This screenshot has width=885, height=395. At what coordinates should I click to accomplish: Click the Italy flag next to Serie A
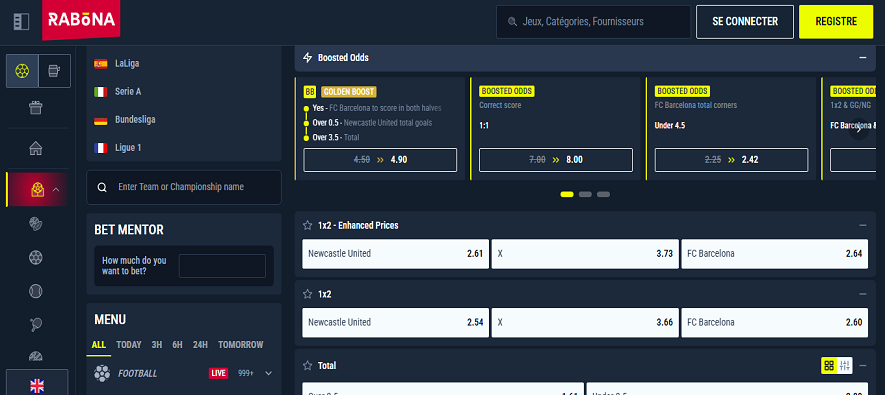tap(101, 91)
